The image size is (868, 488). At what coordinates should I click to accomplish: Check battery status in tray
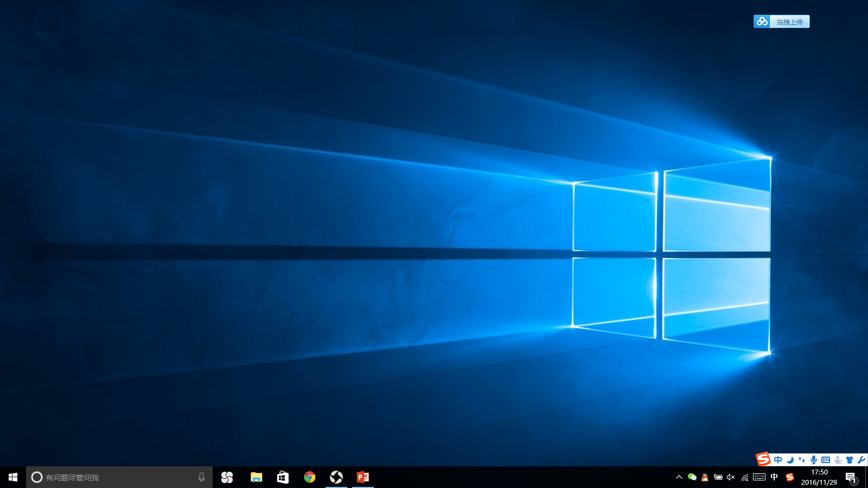tap(718, 477)
